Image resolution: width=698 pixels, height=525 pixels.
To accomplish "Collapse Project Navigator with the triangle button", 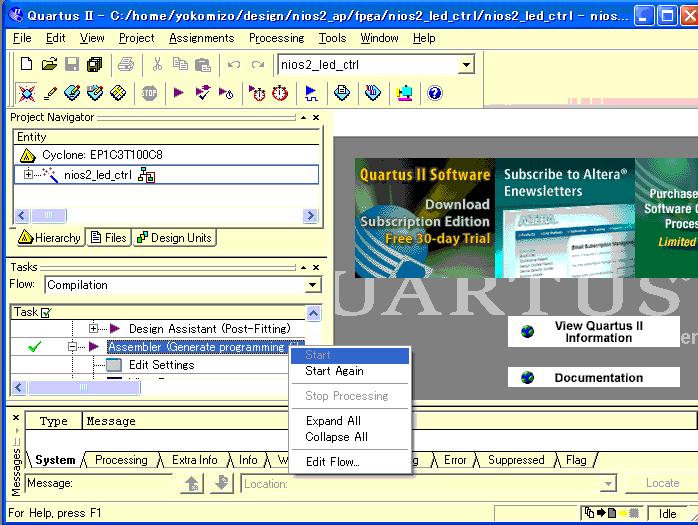I will click(303, 118).
